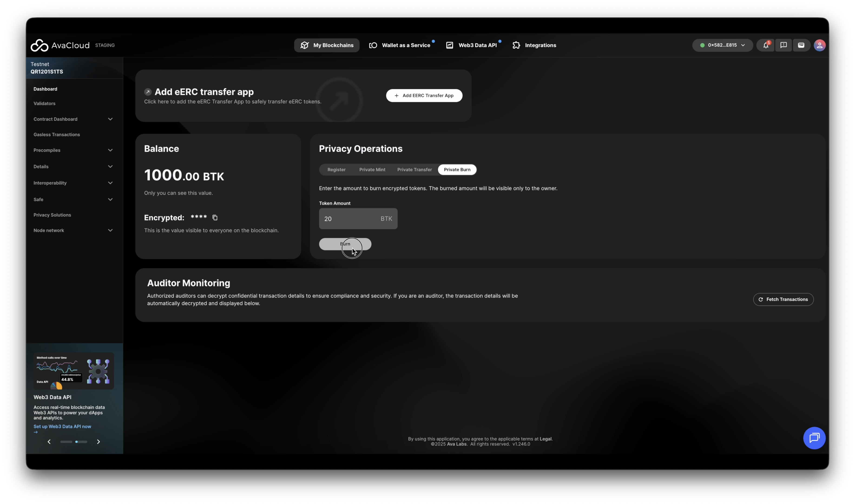The width and height of the screenshot is (855, 504).
Task: Go to previous promo carousel slide
Action: [x=49, y=442]
